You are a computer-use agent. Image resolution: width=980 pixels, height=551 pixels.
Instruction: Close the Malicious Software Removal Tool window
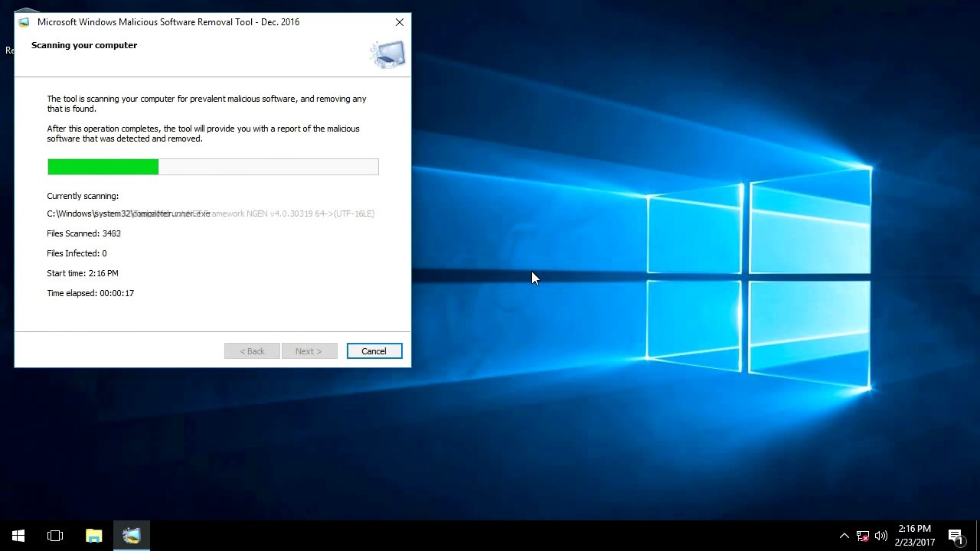click(400, 22)
